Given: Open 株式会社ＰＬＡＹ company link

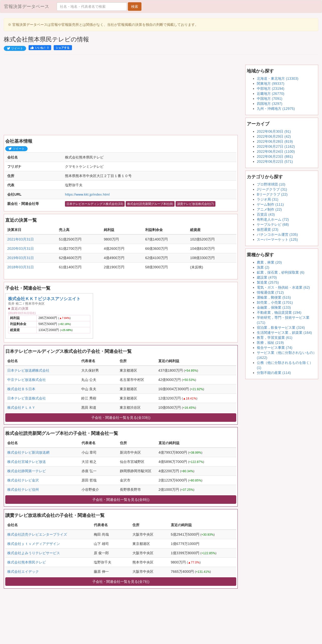Looking at the screenshot, I should [x=21, y=408].
